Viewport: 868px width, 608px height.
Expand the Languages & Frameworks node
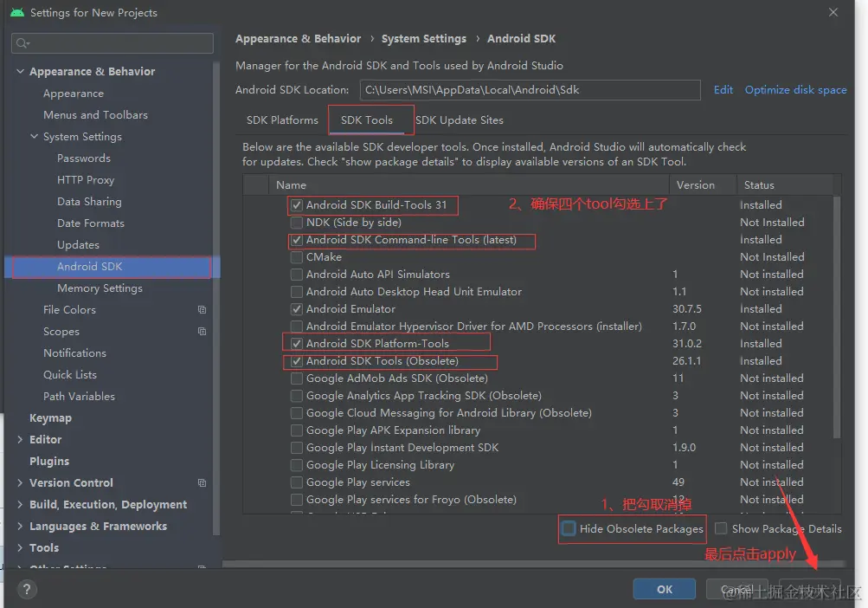pos(21,526)
